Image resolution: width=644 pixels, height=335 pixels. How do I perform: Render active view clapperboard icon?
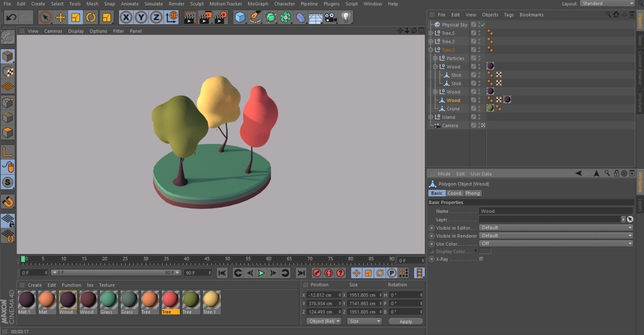(x=190, y=17)
